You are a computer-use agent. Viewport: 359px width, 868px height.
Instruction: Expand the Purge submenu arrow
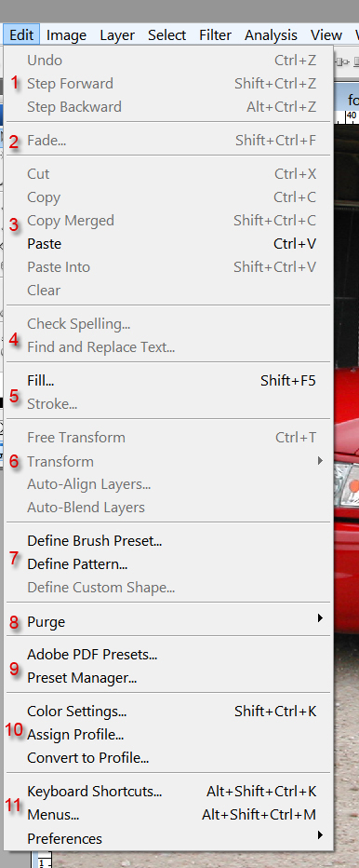click(320, 617)
